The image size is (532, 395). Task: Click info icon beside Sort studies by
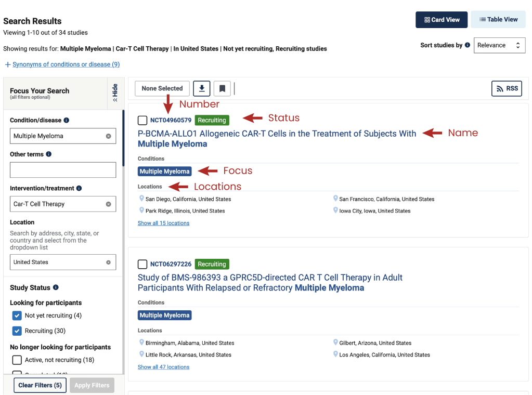[x=468, y=45]
